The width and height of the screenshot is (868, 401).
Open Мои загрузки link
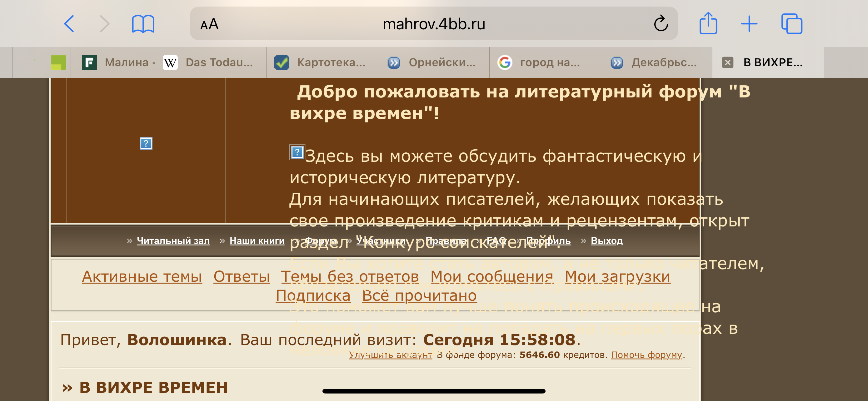coord(617,277)
